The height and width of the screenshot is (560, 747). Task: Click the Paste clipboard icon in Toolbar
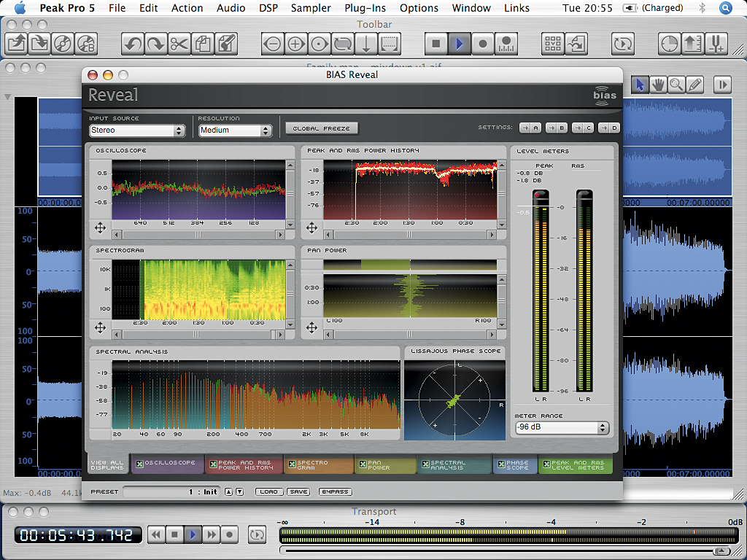coord(226,44)
